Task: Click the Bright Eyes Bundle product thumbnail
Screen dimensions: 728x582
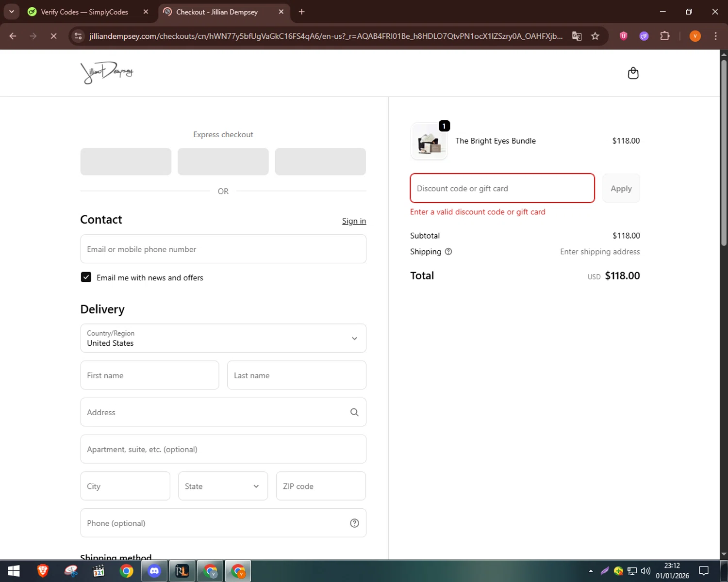Action: pos(429,142)
